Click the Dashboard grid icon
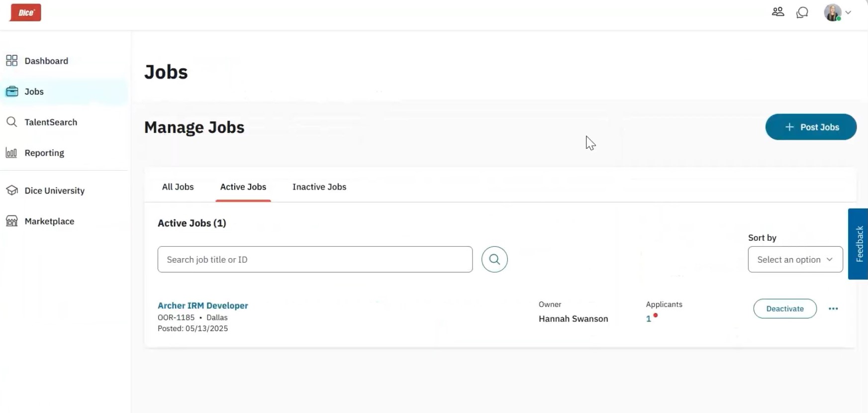Screen dimensions: 868x413 click(11, 61)
